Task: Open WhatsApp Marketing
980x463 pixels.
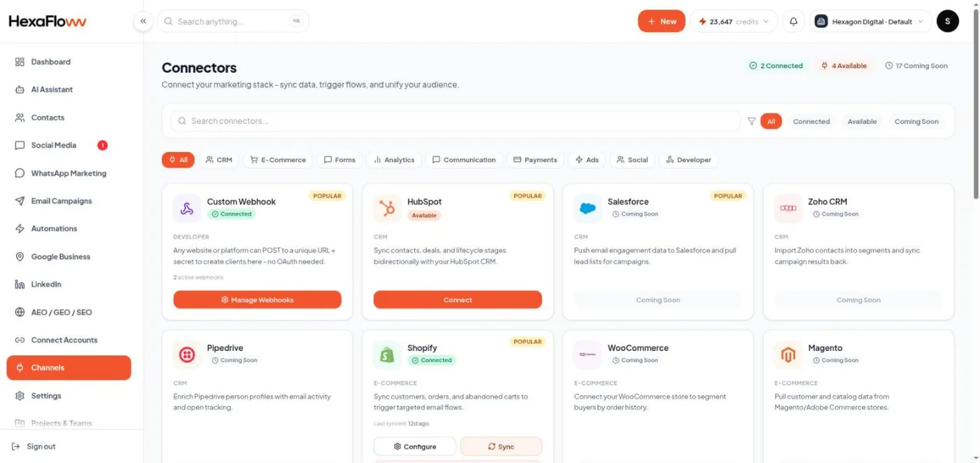Action: [x=69, y=173]
